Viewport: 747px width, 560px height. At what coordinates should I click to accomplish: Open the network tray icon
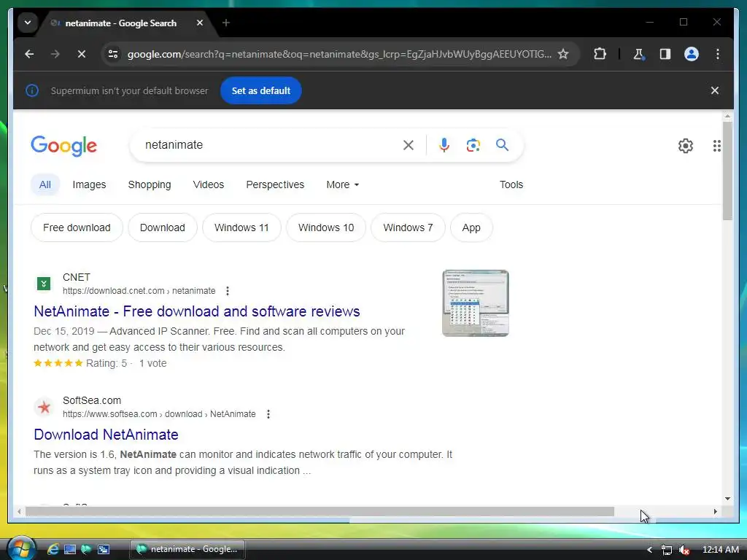click(x=667, y=550)
